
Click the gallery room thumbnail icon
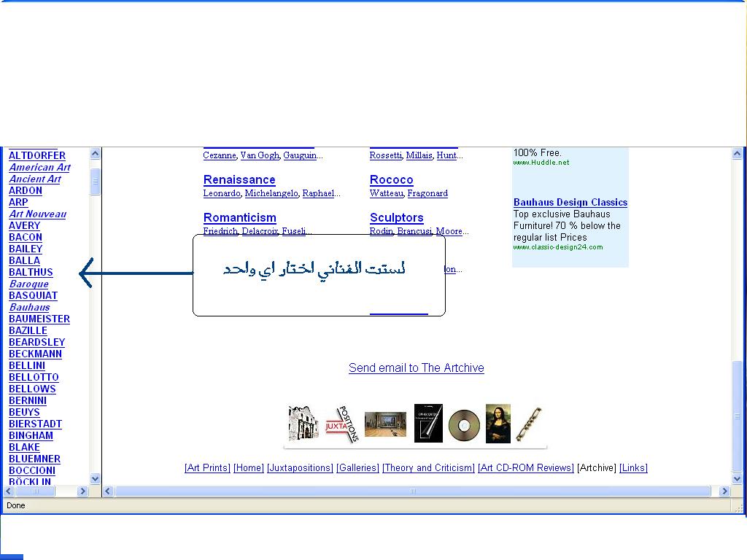(x=385, y=424)
